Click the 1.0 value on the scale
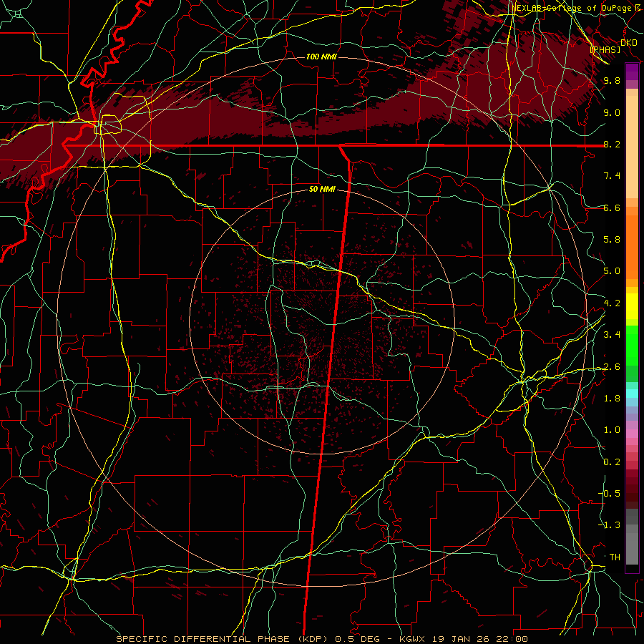The image size is (644, 644). [x=612, y=430]
